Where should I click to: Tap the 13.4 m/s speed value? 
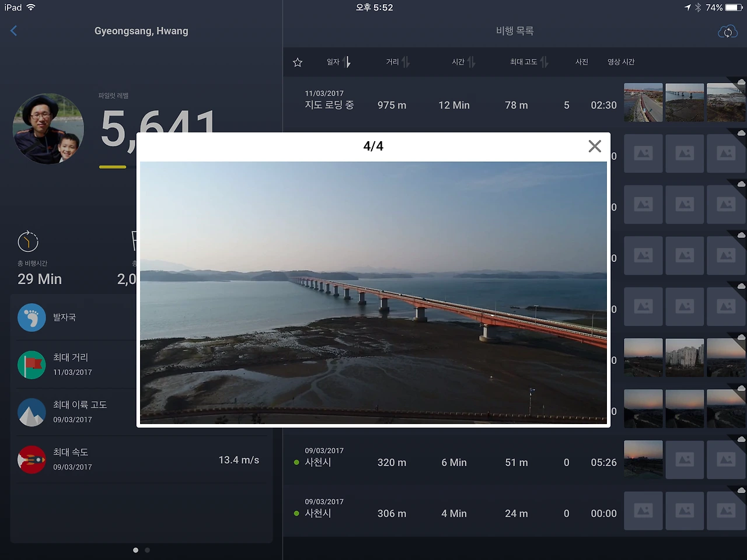[x=239, y=460]
